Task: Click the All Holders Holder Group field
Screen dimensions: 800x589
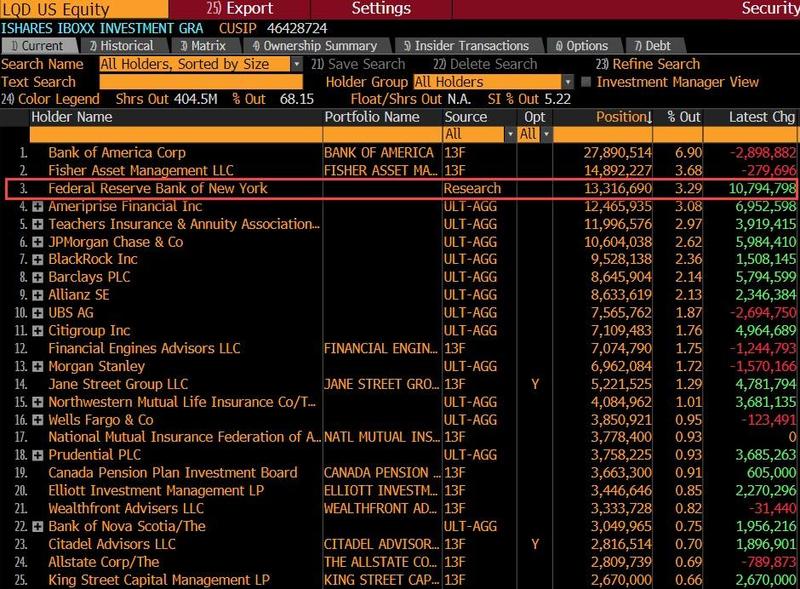Action: coord(488,82)
